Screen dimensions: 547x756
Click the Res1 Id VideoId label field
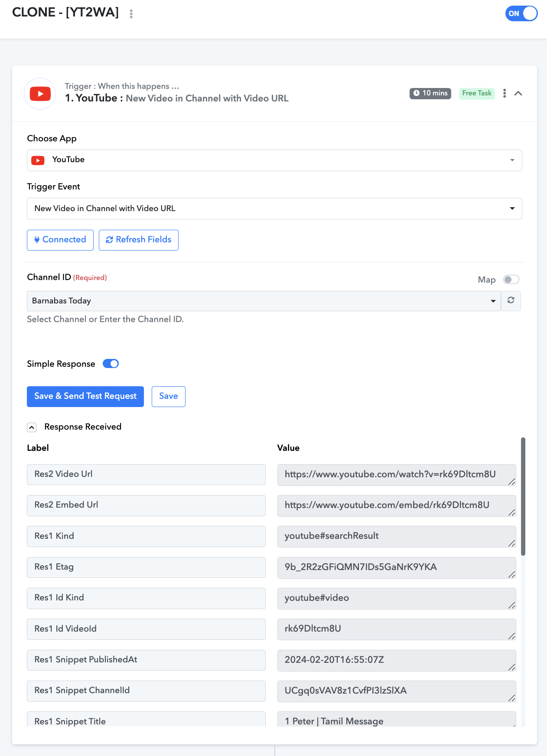[x=146, y=629]
